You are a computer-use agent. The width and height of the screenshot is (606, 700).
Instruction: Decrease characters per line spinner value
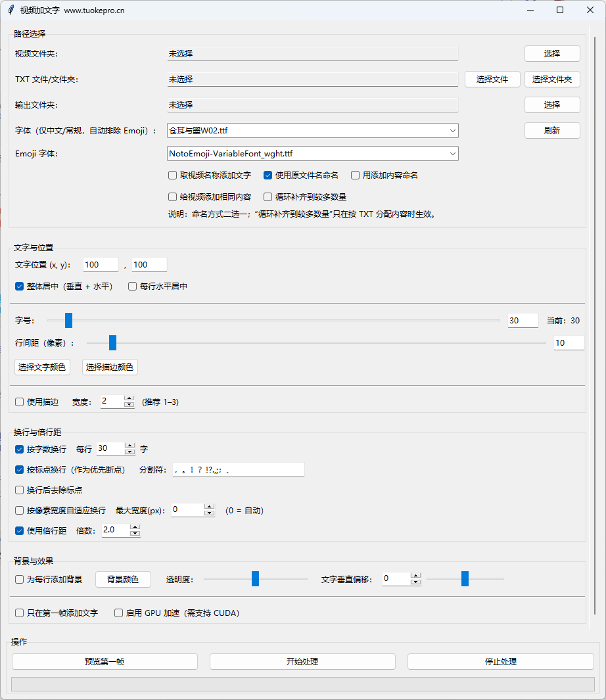coord(129,452)
